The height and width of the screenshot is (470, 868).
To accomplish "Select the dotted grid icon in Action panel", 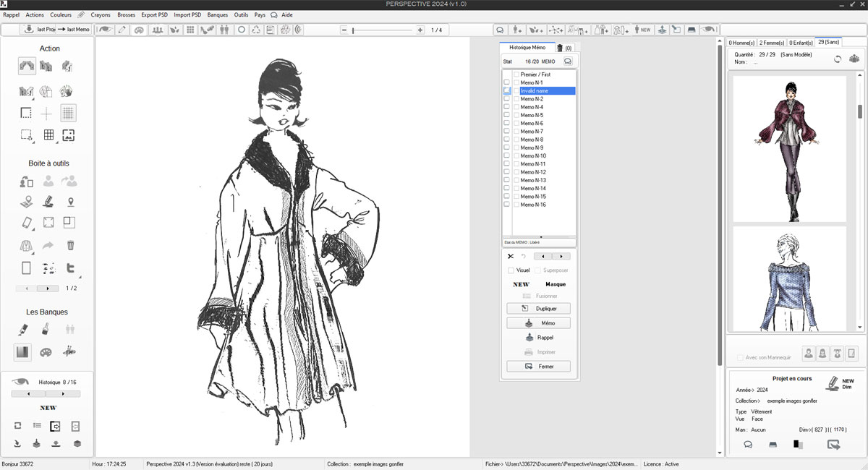I will pyautogui.click(x=68, y=113).
